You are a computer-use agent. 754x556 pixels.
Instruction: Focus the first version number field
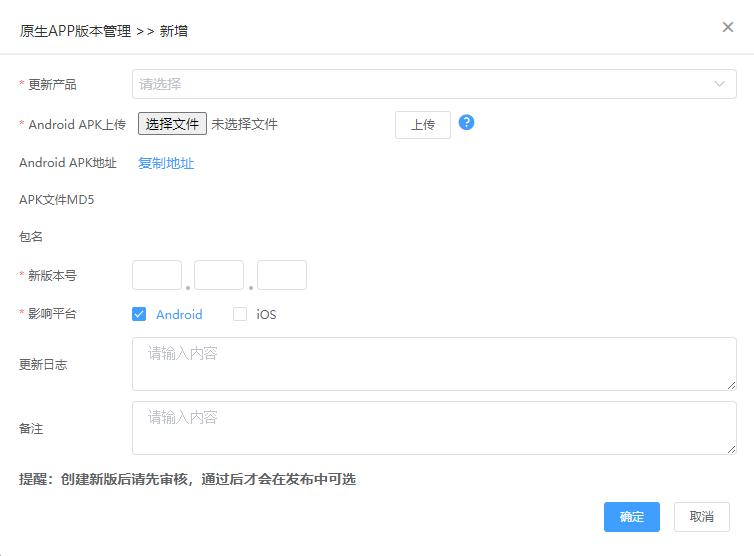(157, 275)
